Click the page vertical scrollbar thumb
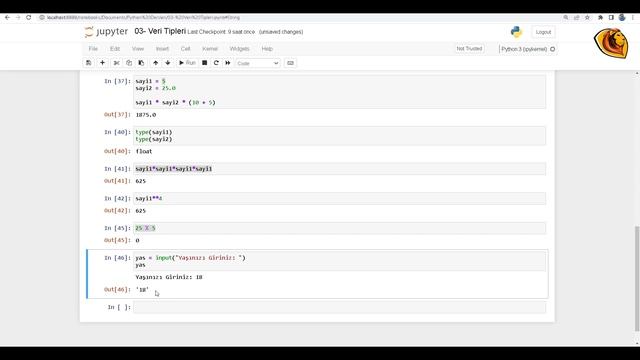The image size is (640, 360). point(637,278)
